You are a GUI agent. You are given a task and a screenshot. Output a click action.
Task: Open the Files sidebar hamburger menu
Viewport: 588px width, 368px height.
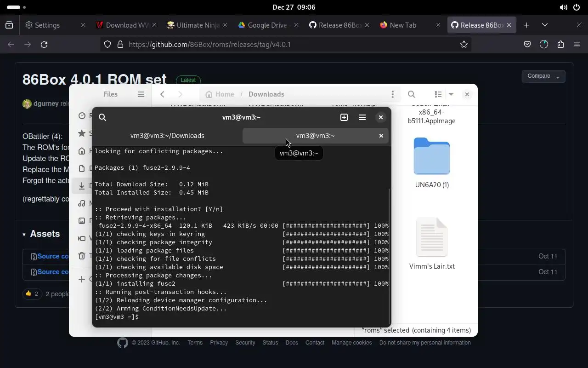click(141, 94)
